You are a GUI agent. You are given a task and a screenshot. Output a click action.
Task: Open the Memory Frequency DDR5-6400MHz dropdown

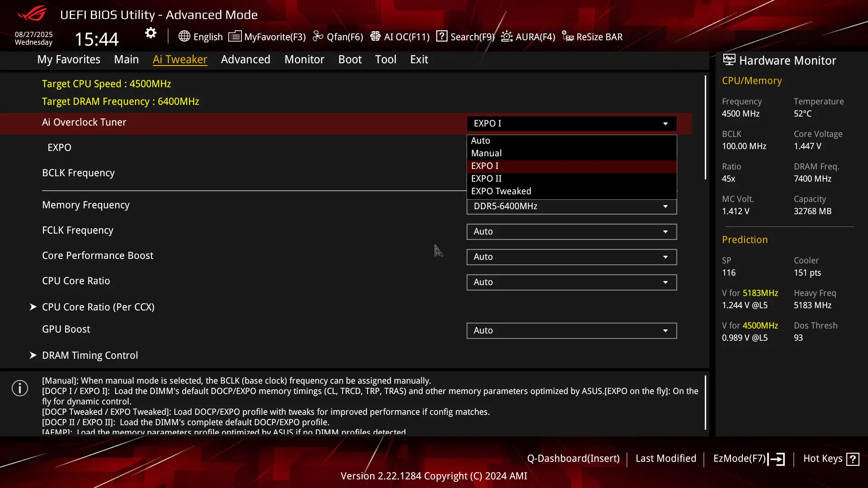point(571,206)
